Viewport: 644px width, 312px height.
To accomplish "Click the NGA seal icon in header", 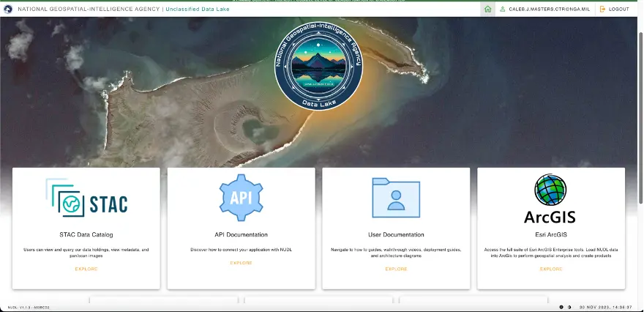I will (x=7, y=9).
